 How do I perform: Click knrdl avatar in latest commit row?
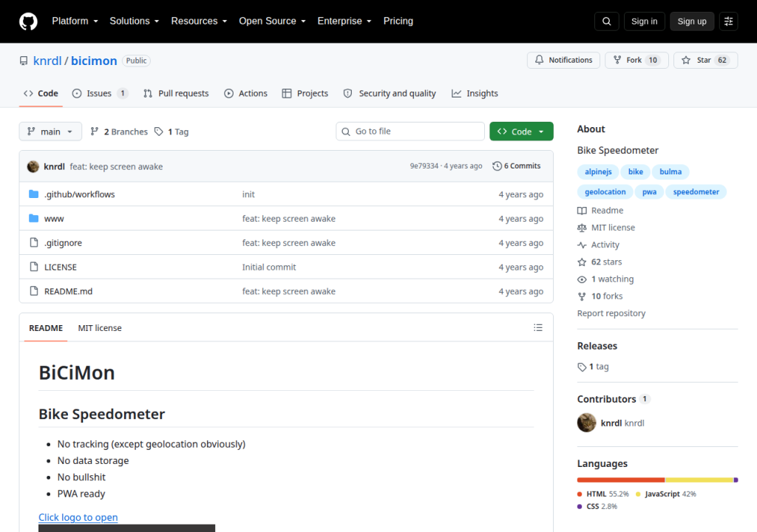click(33, 166)
